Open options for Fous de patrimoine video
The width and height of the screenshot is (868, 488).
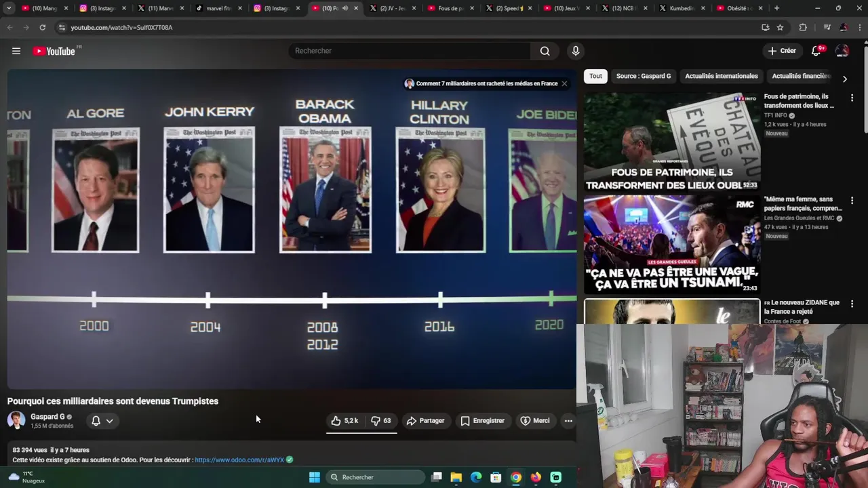point(852,98)
